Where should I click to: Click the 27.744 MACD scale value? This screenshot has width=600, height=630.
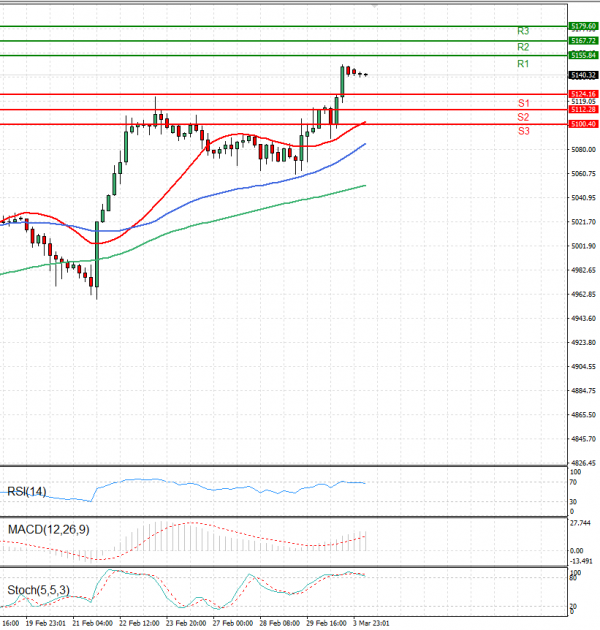point(580,523)
